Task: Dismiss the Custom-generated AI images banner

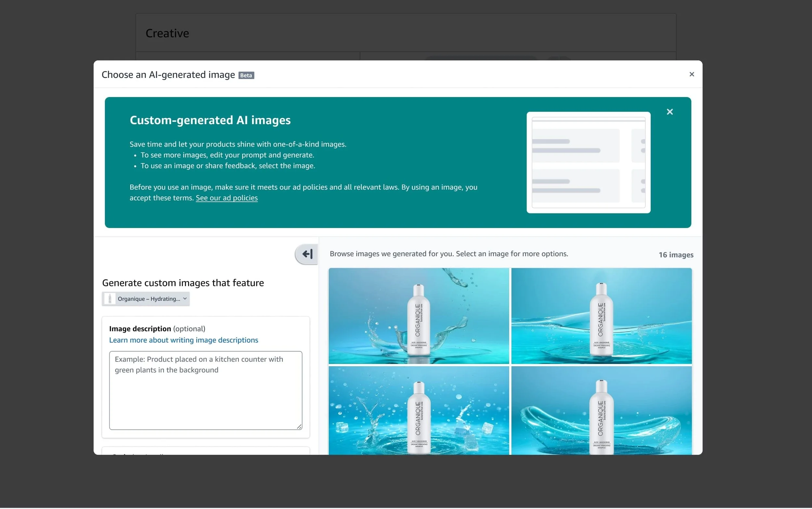Action: click(x=669, y=112)
